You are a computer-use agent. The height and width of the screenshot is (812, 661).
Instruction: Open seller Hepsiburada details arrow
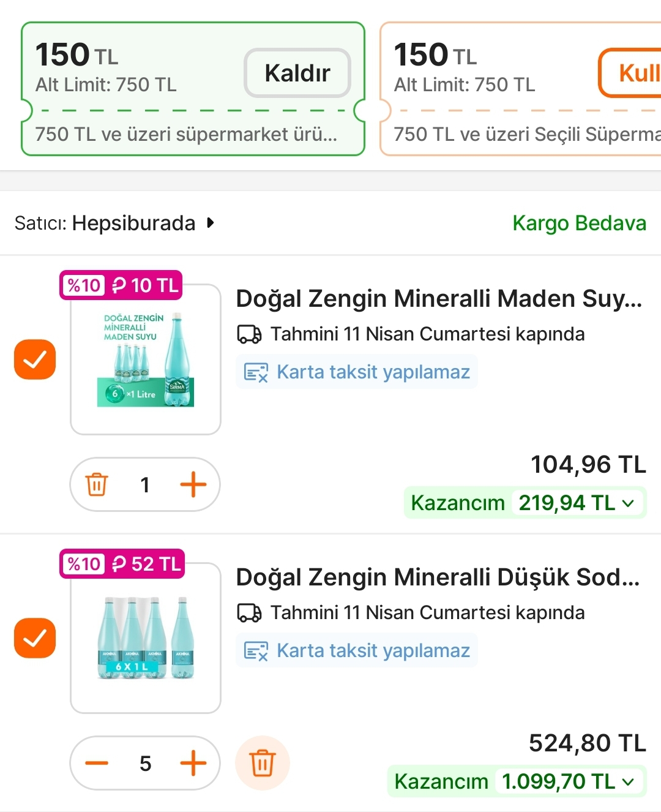coord(211,223)
